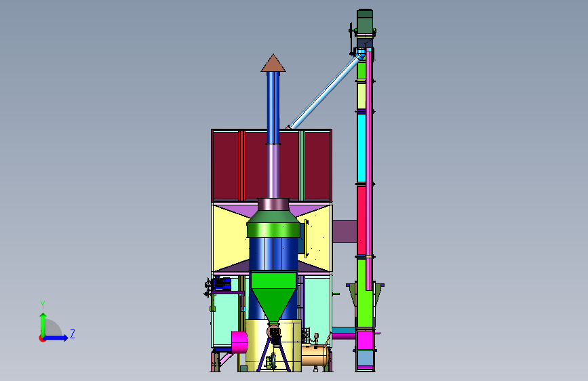Select the blue motor on the left platform
588x381 pixels.
pyautogui.click(x=221, y=284)
